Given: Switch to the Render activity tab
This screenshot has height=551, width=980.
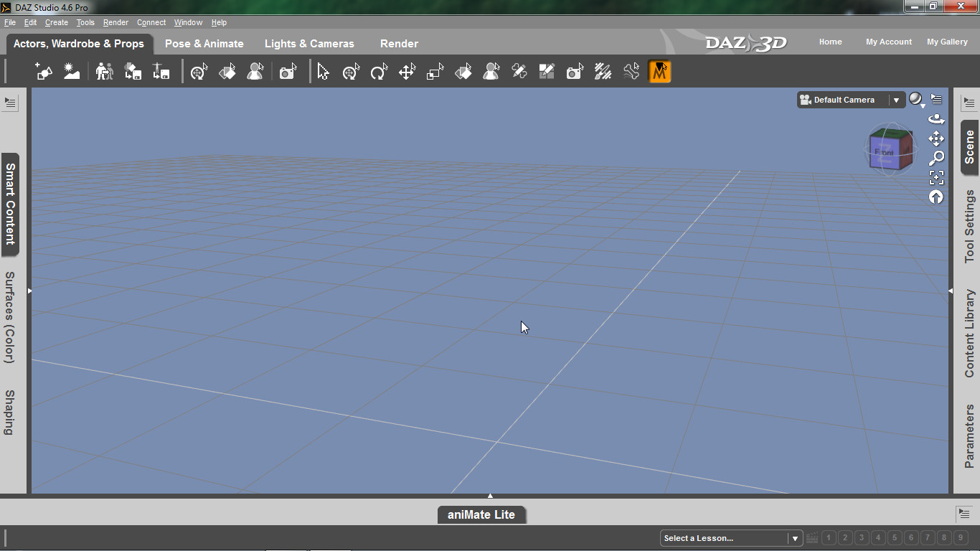Looking at the screenshot, I should click(399, 44).
